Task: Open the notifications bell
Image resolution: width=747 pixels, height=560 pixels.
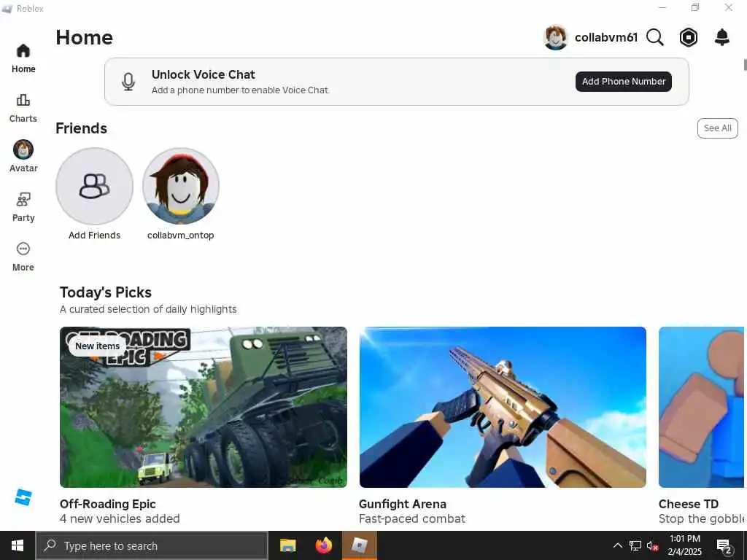Action: click(x=721, y=37)
